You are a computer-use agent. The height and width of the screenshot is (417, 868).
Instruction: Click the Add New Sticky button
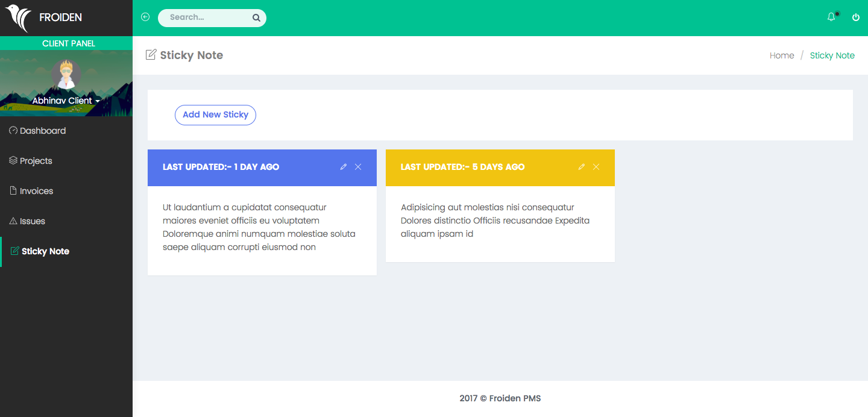pyautogui.click(x=215, y=115)
